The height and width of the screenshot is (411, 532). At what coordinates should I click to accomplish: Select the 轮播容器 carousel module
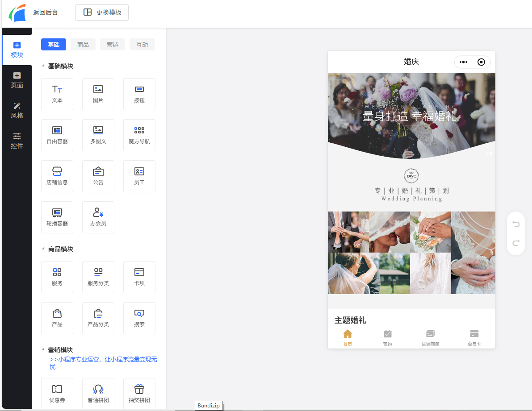pyautogui.click(x=57, y=217)
